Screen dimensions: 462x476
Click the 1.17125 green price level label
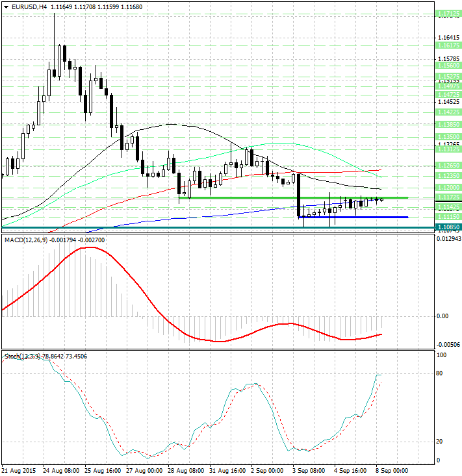tap(448, 14)
